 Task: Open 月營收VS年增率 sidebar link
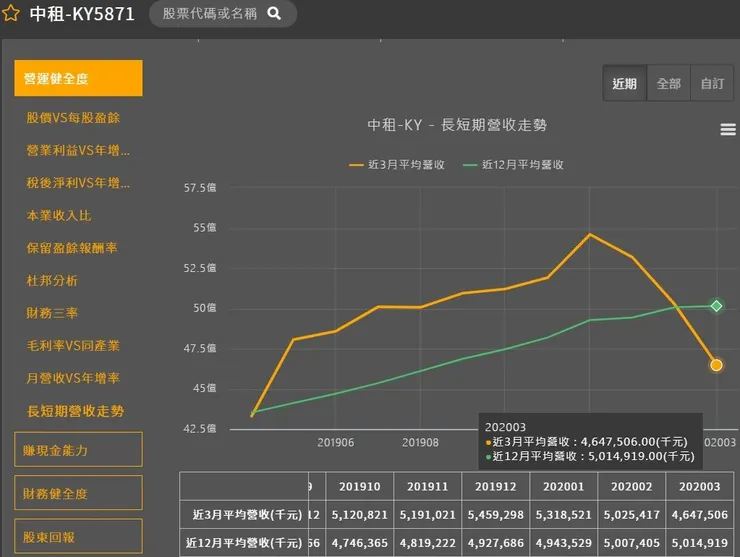[x=73, y=378]
